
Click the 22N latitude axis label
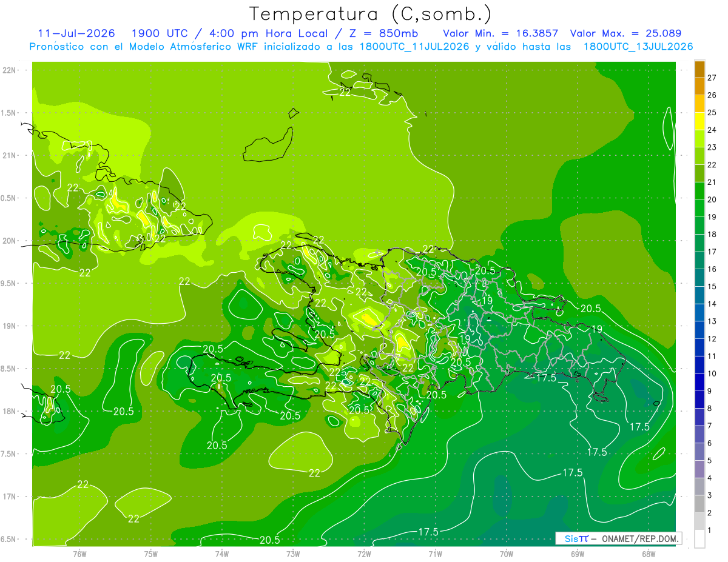tap(8, 70)
